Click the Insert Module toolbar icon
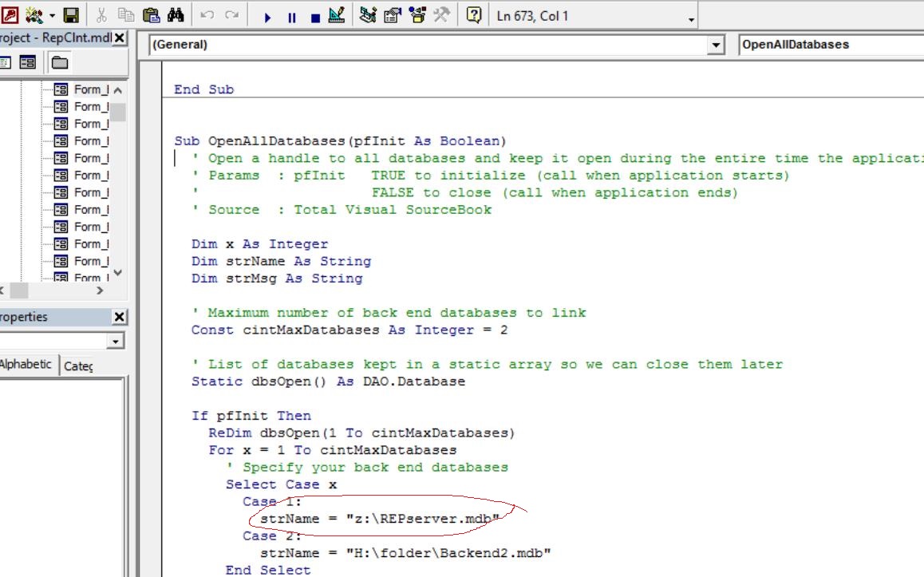 (x=34, y=15)
